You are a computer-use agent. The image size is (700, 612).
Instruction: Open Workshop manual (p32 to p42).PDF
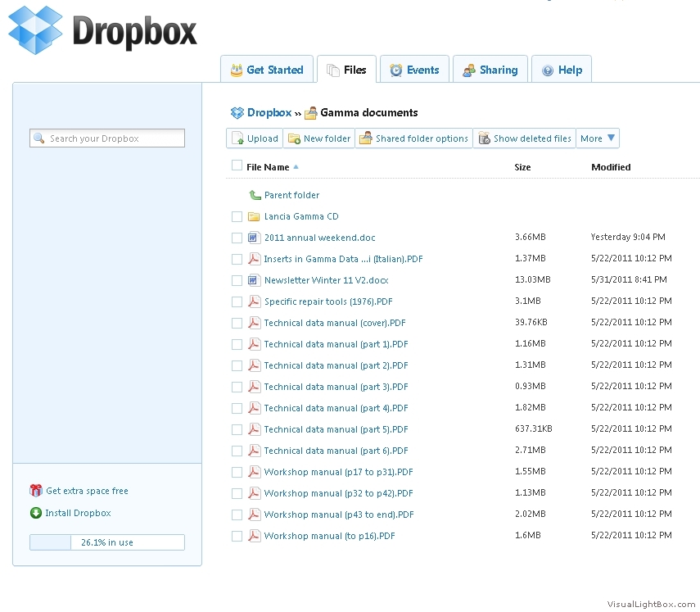pos(339,493)
